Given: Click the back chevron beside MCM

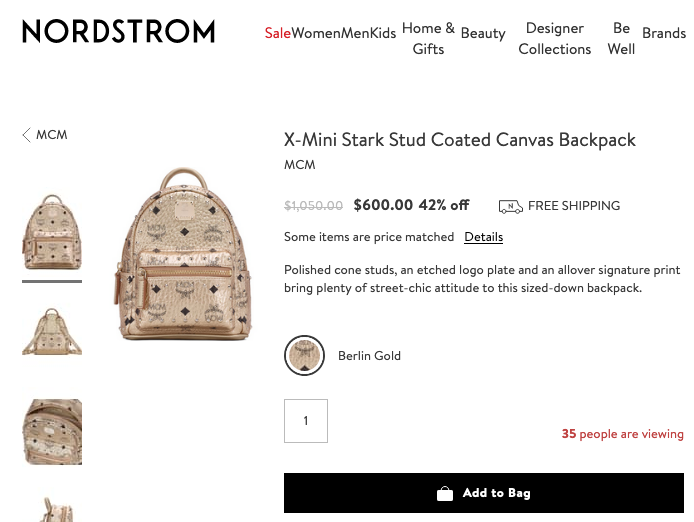Looking at the screenshot, I should click(27, 135).
